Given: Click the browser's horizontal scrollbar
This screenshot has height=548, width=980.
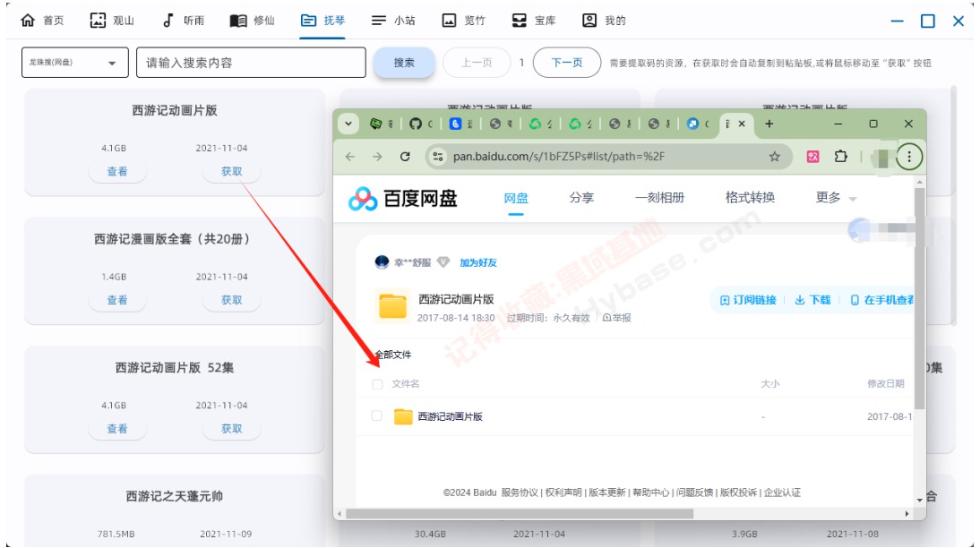Looking at the screenshot, I should [x=520, y=514].
